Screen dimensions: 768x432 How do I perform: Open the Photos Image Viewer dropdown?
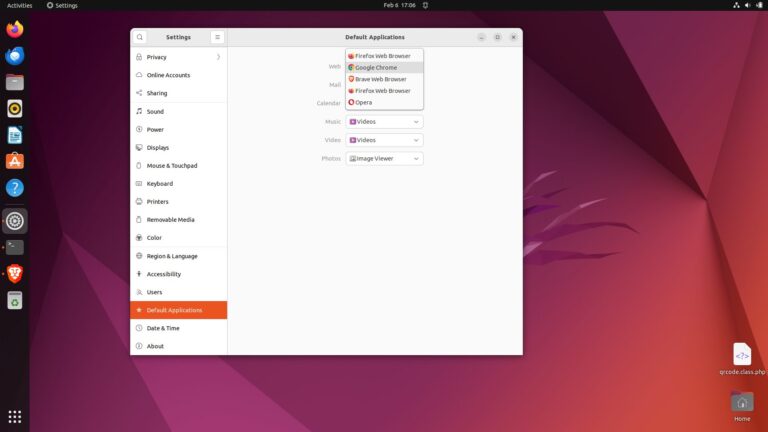click(x=384, y=159)
